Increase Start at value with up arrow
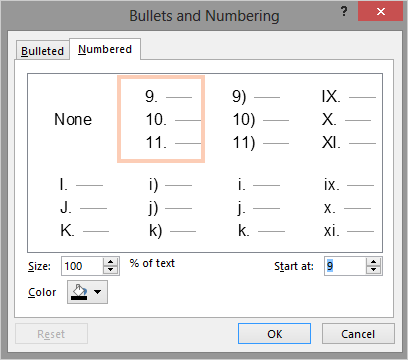The width and height of the screenshot is (408, 360). (374, 262)
